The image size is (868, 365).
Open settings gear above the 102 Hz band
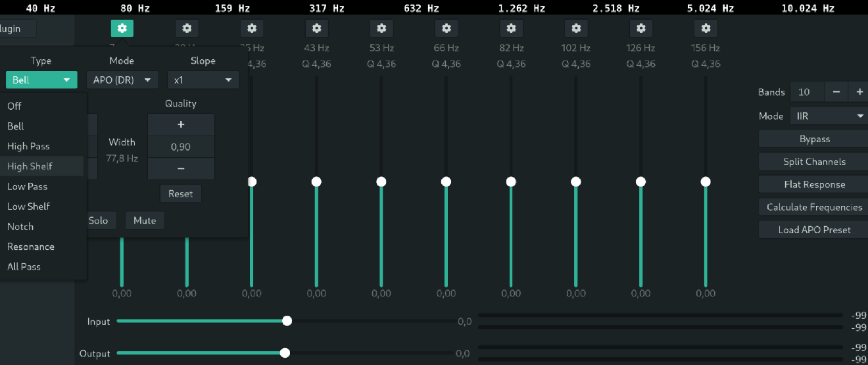pos(576,28)
